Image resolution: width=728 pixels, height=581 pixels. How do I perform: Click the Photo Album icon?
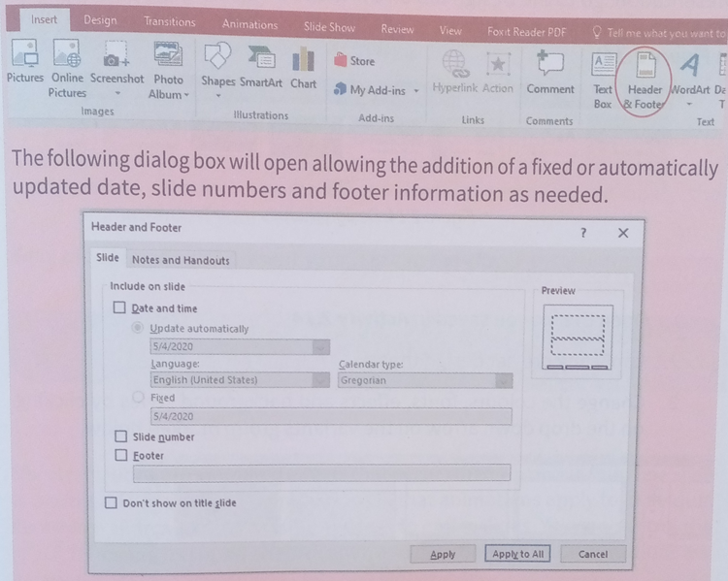168,58
